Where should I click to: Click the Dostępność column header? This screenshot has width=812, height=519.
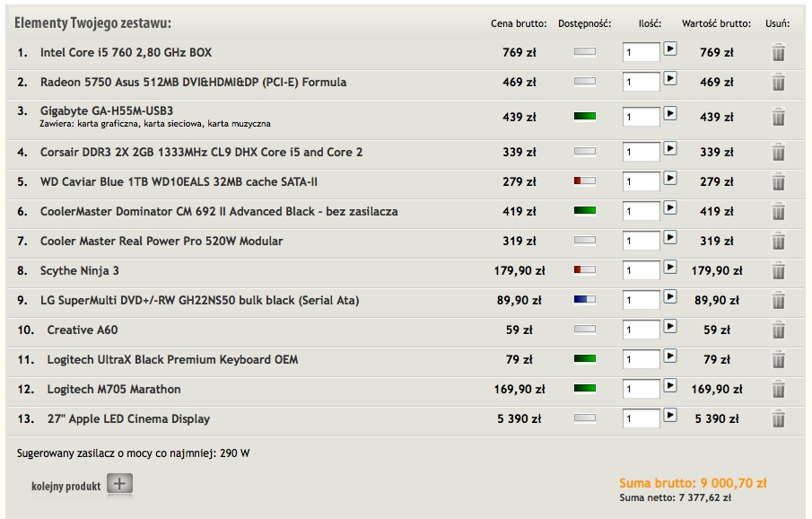585,23
